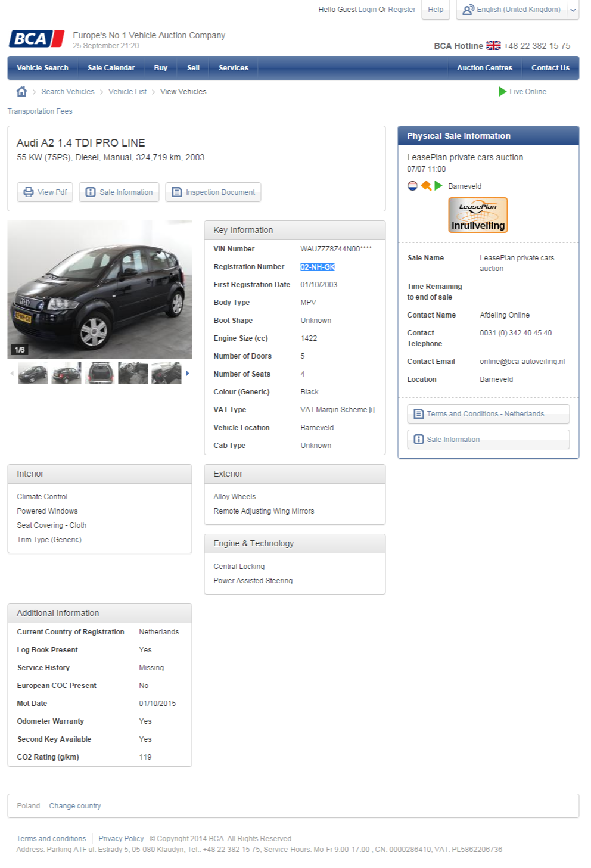Screen dimensions: 591x868
Task: Click the Register link
Action: tap(402, 10)
